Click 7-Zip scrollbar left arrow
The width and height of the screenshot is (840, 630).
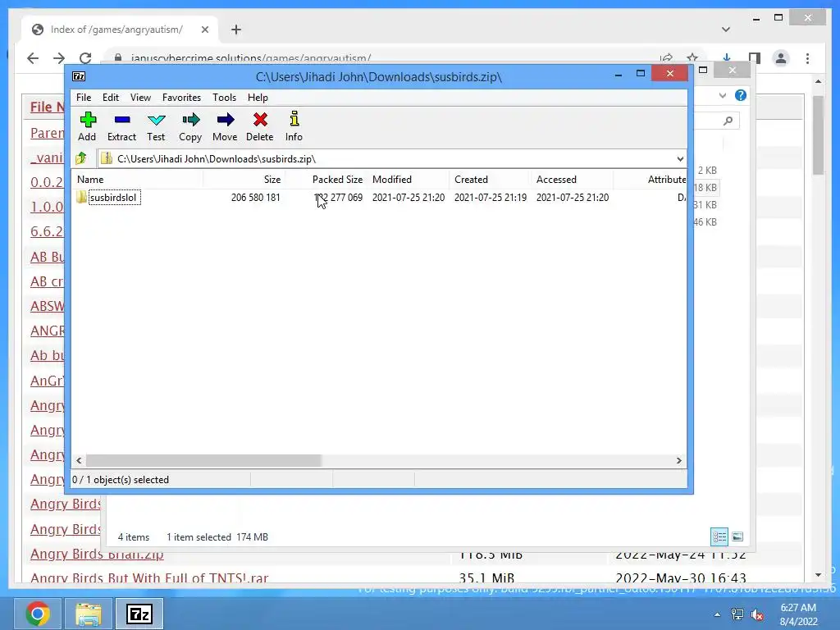coord(80,460)
